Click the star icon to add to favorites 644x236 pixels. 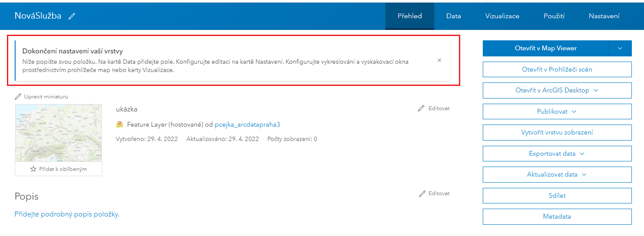34,169
